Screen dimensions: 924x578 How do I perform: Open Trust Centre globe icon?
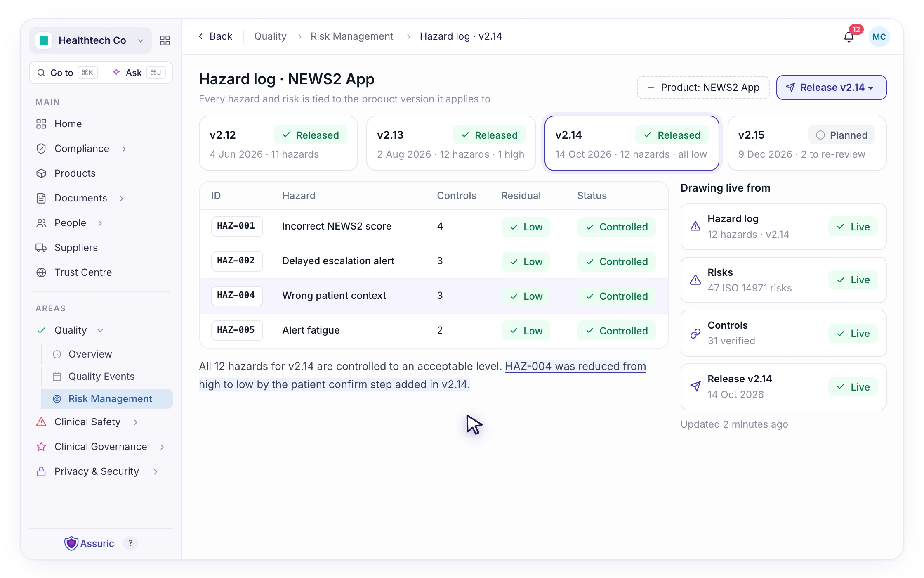pos(41,272)
